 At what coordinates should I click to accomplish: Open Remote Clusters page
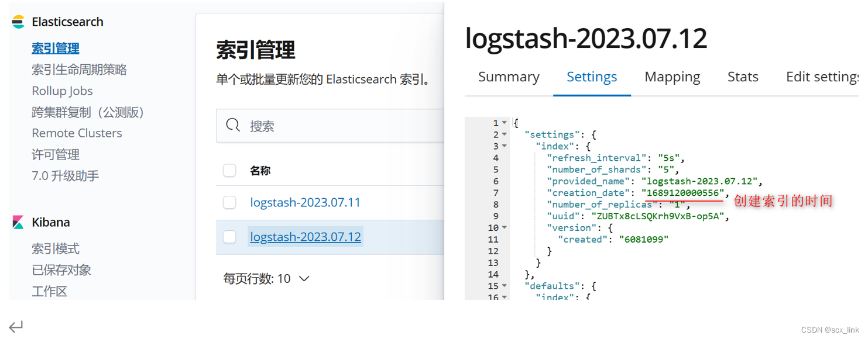(x=77, y=133)
